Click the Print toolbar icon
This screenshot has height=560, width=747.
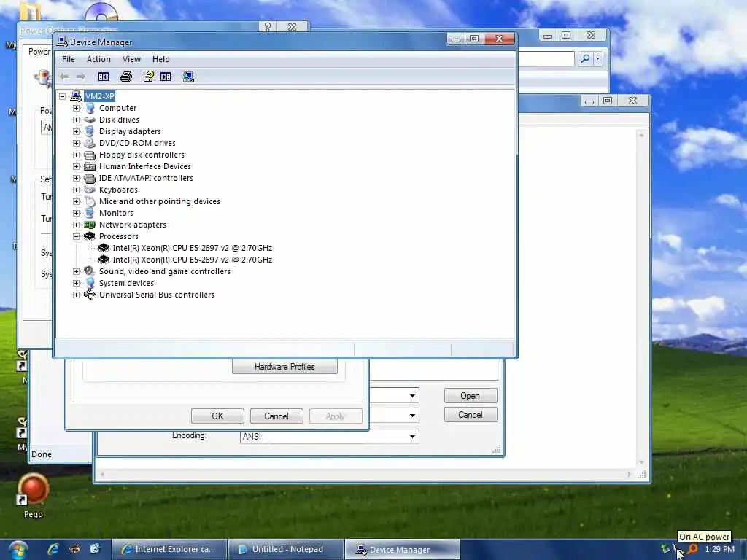pos(125,77)
